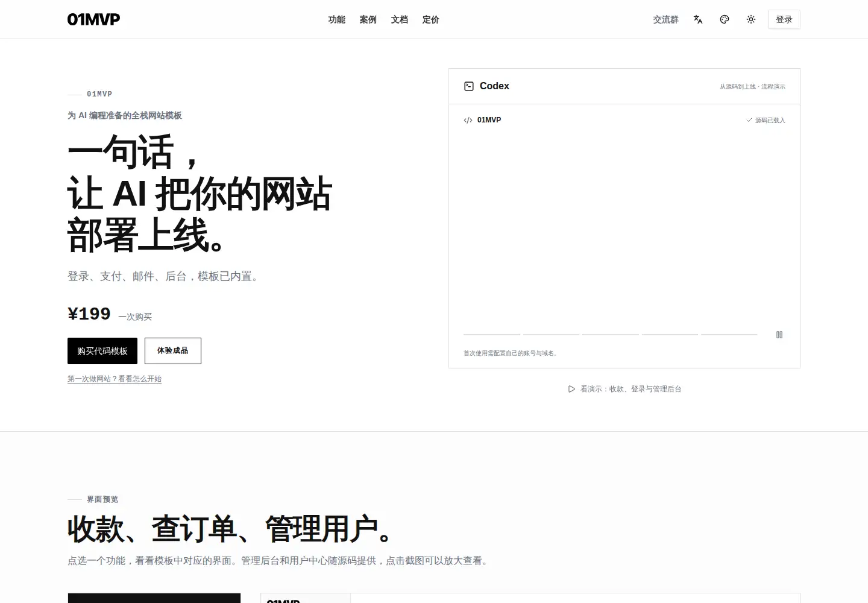Click 首次使用需配置自己的账号与域名 note
The height and width of the screenshot is (603, 868).
pyautogui.click(x=510, y=353)
